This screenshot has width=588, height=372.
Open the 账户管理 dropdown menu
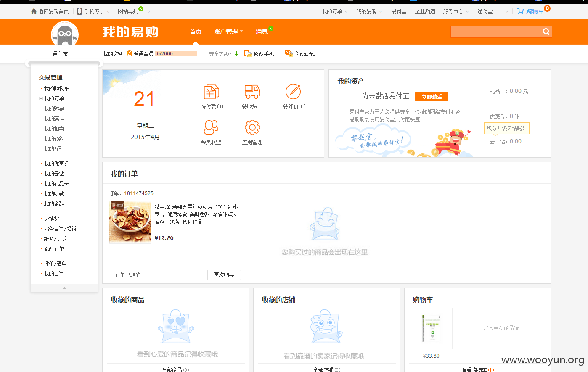pyautogui.click(x=228, y=32)
